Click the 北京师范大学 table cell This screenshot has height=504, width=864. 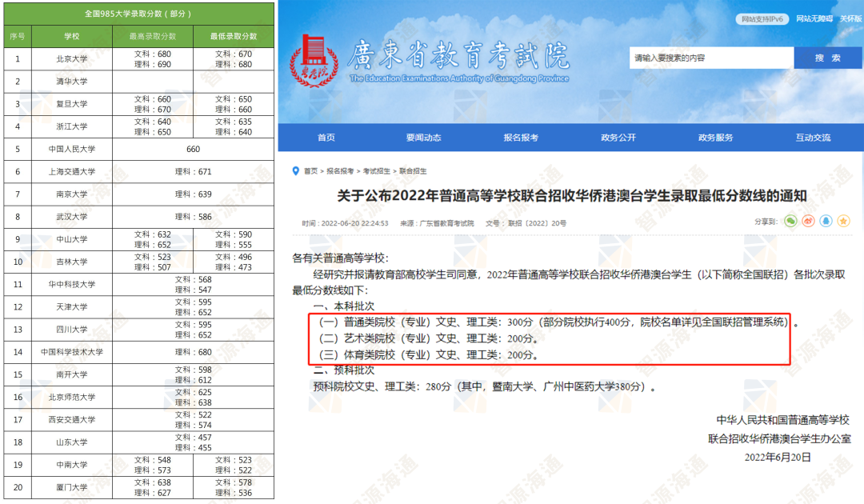[72, 397]
